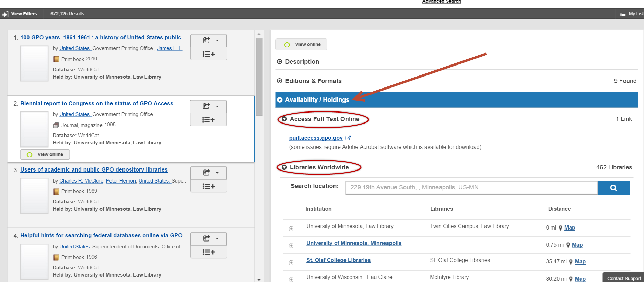Expand University of Minnesota, Law Library row

coord(291,229)
